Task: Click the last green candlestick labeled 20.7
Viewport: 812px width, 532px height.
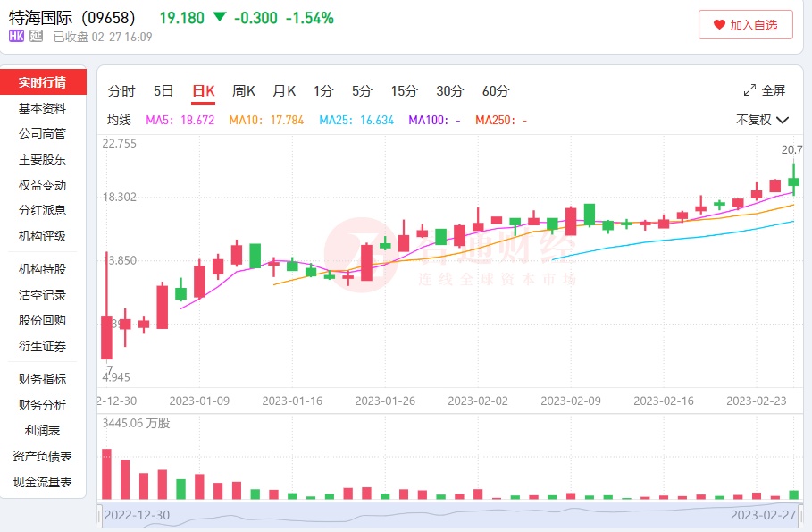Action: pos(793,182)
